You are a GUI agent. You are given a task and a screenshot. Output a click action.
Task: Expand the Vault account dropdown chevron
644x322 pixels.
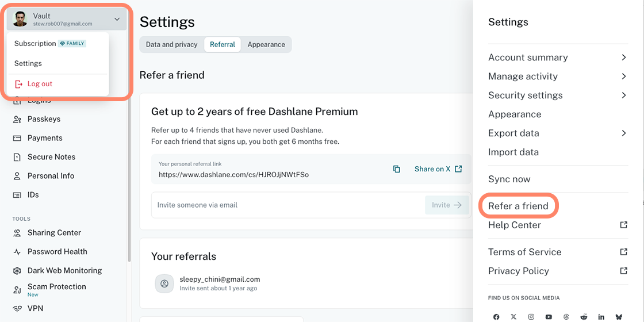coord(117,20)
